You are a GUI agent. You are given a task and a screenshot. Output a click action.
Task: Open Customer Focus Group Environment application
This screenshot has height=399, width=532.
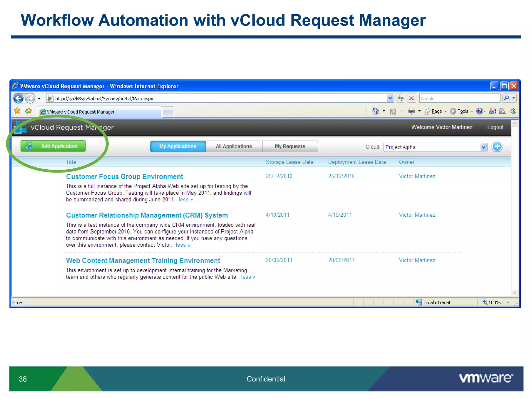tap(124, 177)
